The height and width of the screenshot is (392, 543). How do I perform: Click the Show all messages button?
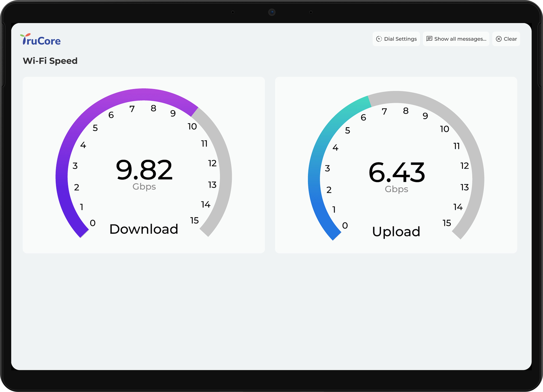(456, 39)
